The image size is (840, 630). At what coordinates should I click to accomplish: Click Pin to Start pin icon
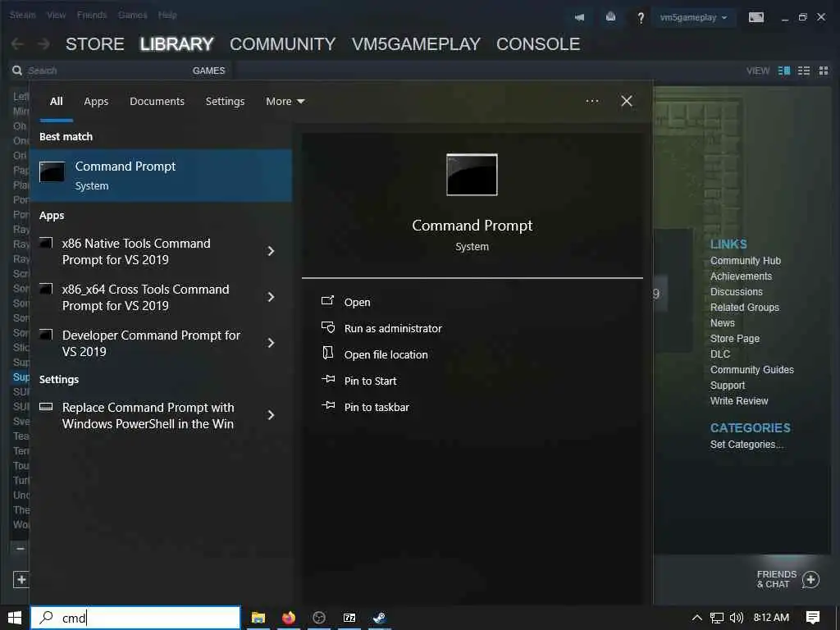[328, 380]
